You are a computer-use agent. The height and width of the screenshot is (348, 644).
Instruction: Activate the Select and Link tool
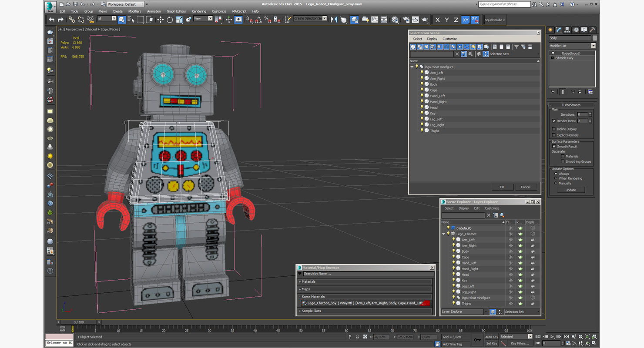(71, 20)
